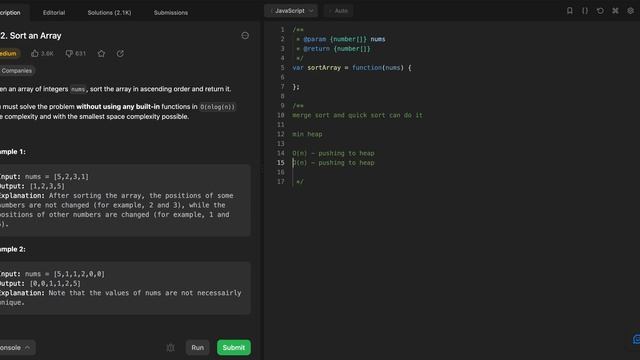Click the O(nlog(n)) inline code

[217, 107]
